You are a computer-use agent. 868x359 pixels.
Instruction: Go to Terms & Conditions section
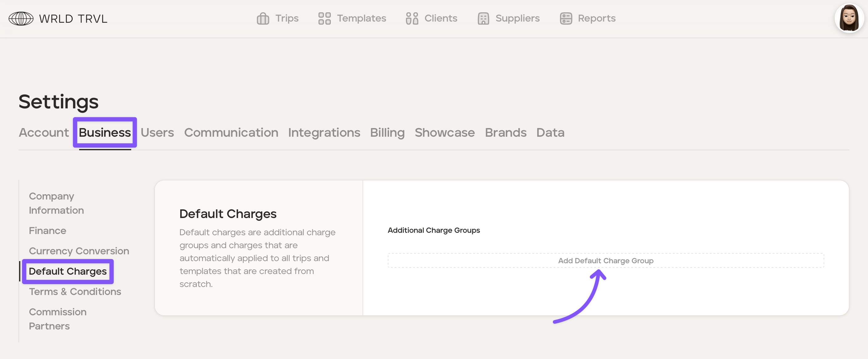point(75,292)
